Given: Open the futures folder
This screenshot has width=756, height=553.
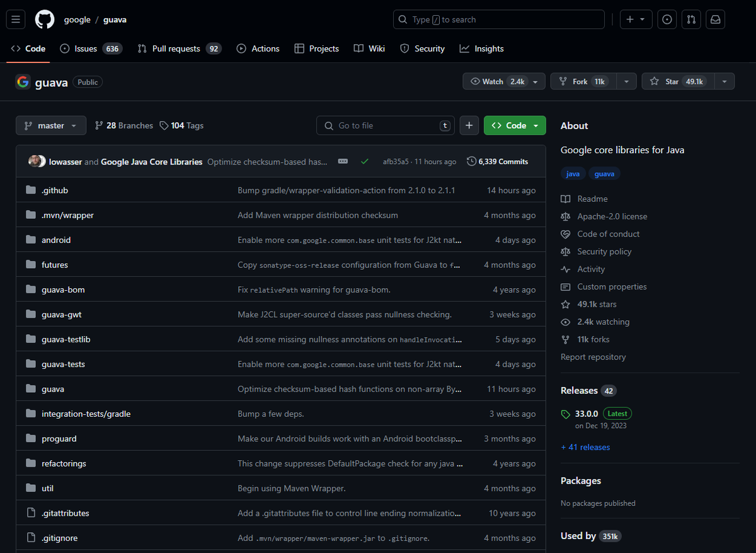Looking at the screenshot, I should [55, 265].
